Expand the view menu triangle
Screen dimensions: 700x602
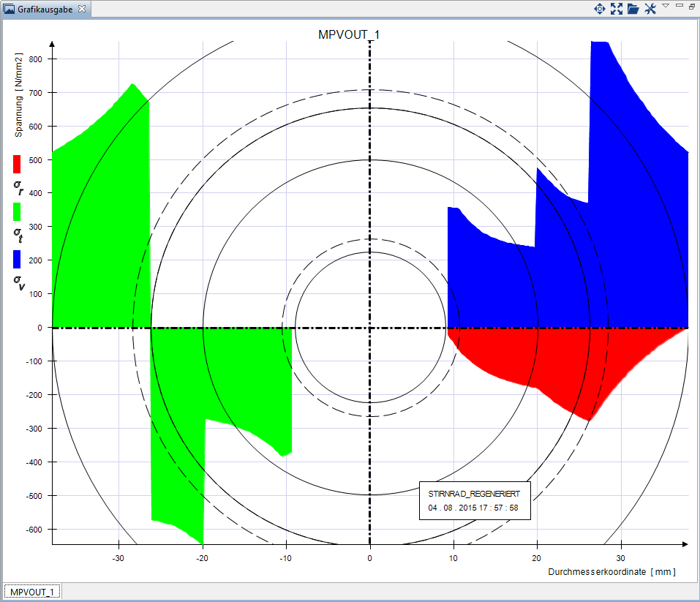666,6
